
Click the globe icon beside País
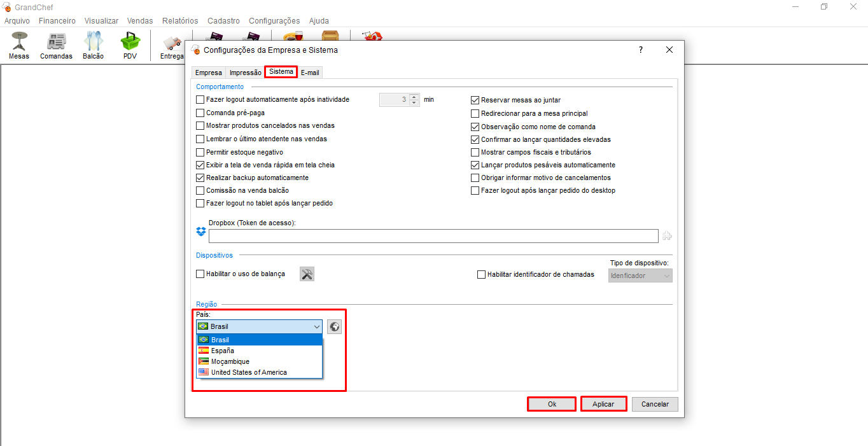point(334,326)
